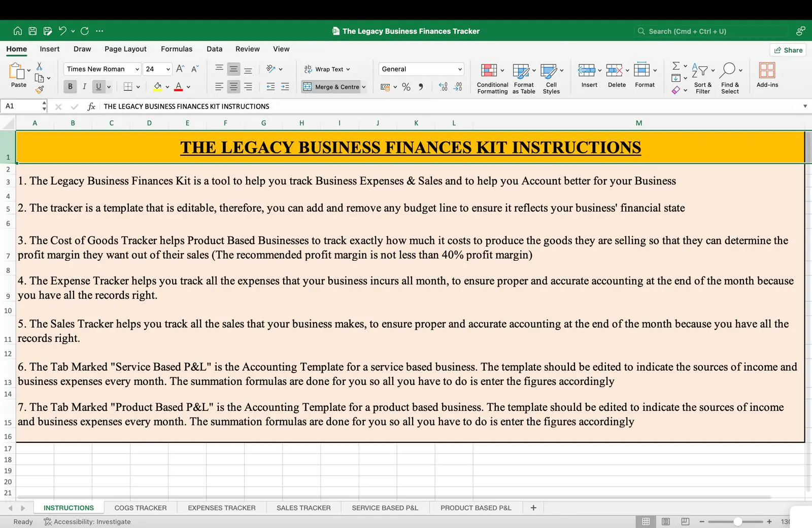Toggle Underline formatting

coord(98,87)
